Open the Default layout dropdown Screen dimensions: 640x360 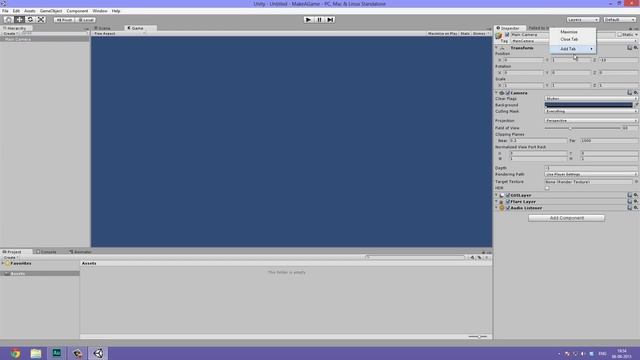[x=620, y=20]
